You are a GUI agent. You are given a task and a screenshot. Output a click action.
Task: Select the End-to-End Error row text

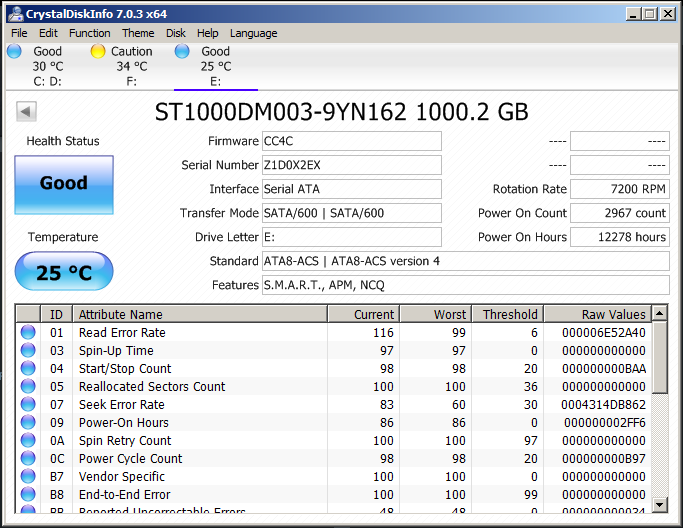point(124,494)
